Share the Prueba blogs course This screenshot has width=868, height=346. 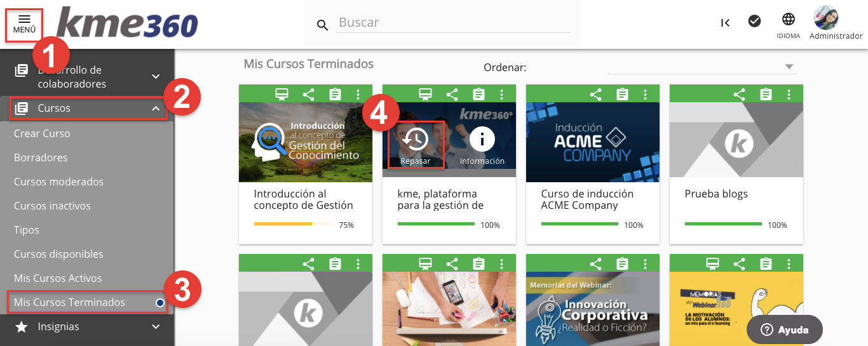[x=739, y=95]
